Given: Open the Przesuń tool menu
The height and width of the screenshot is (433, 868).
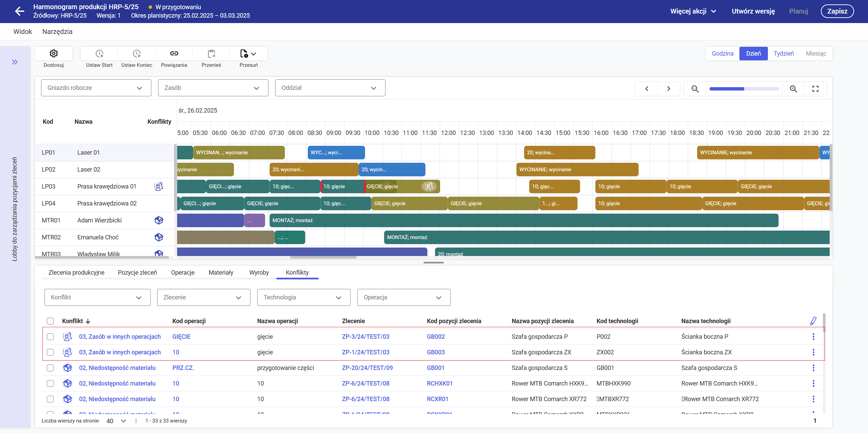Looking at the screenshot, I should coord(248,54).
